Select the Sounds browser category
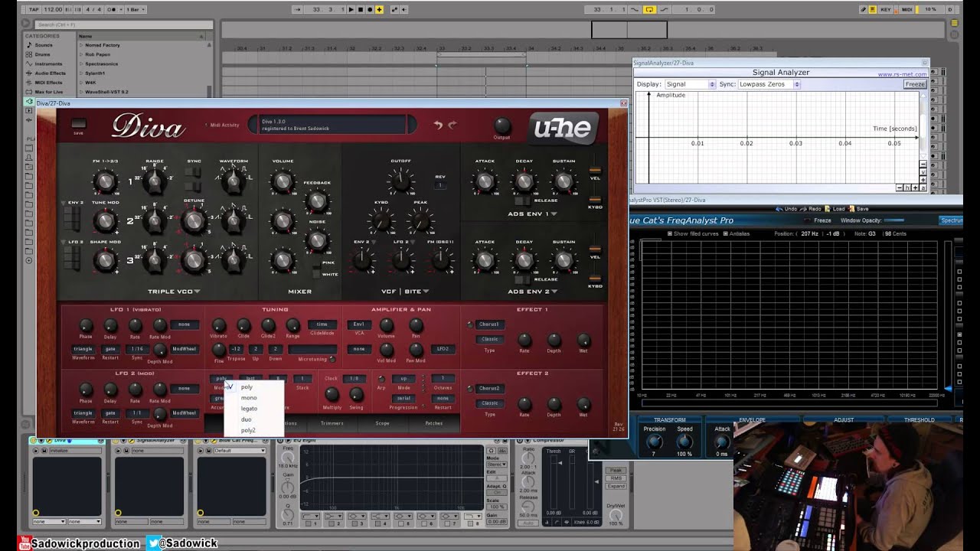 click(x=44, y=45)
